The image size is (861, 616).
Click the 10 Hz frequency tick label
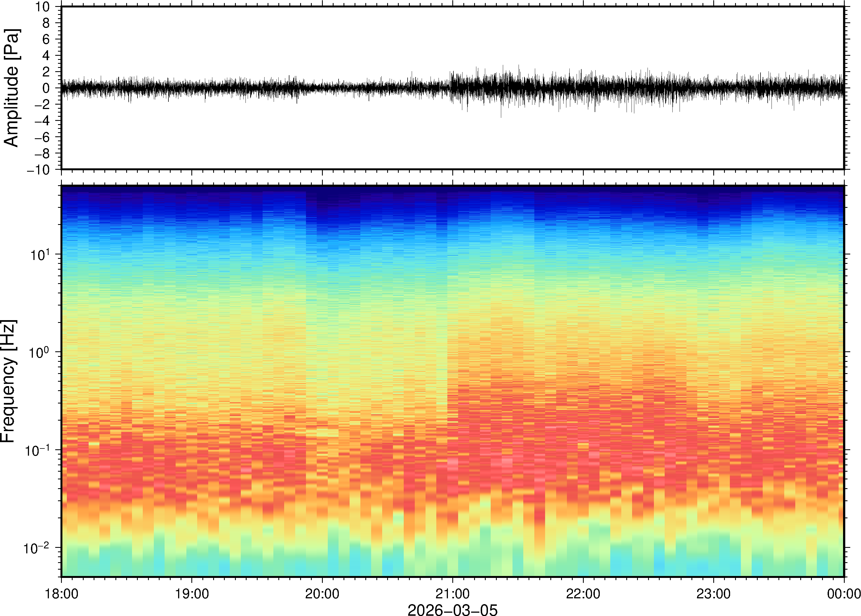click(39, 254)
